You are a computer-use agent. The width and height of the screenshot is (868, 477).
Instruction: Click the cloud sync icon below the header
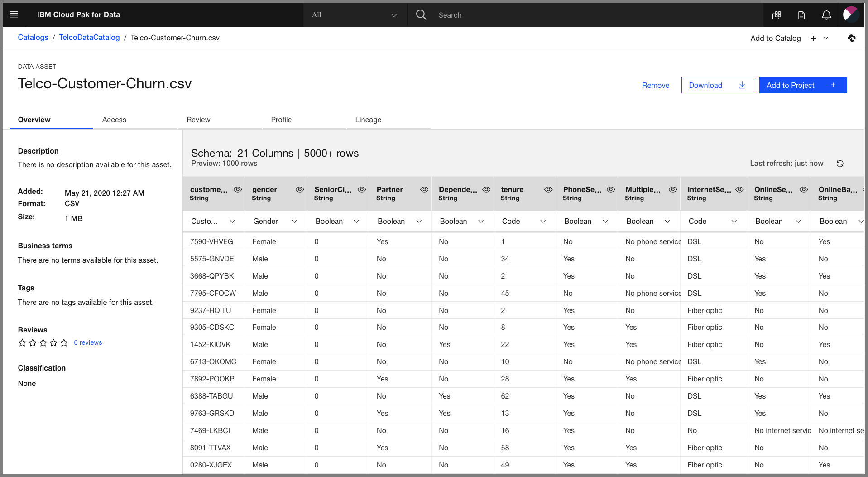tap(852, 38)
